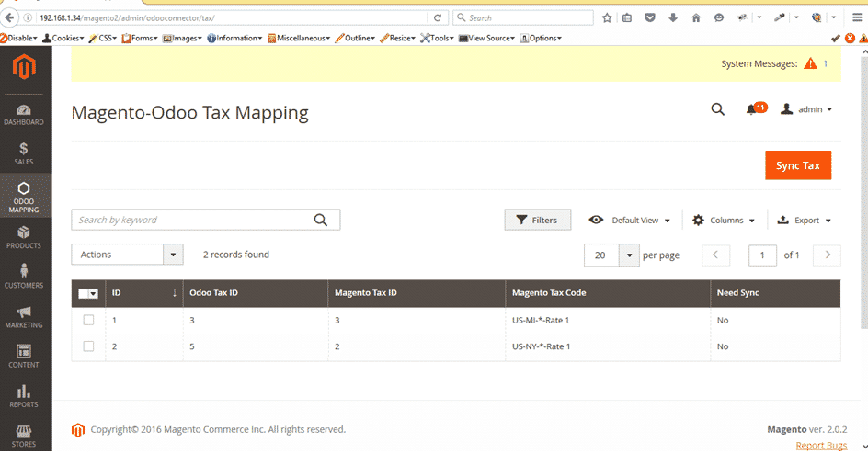Open the admin account dropdown
The height and width of the screenshot is (465, 868).
click(x=806, y=109)
